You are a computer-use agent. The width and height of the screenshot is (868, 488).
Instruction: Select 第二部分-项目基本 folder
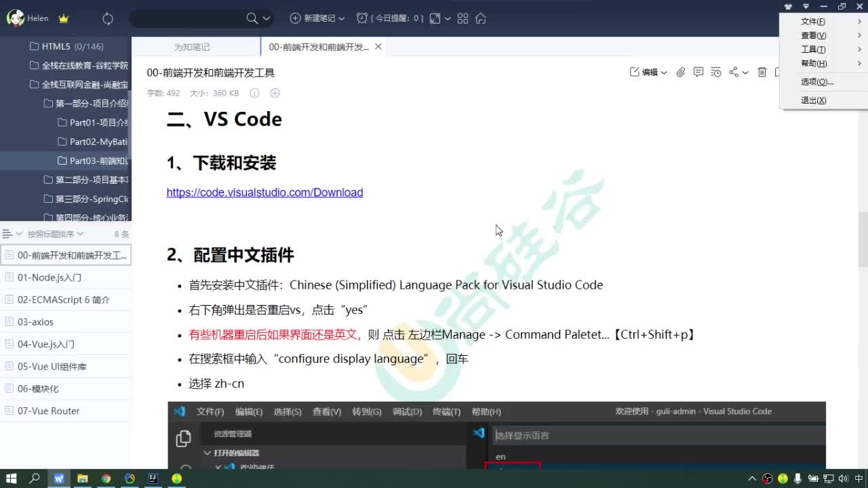click(x=86, y=180)
